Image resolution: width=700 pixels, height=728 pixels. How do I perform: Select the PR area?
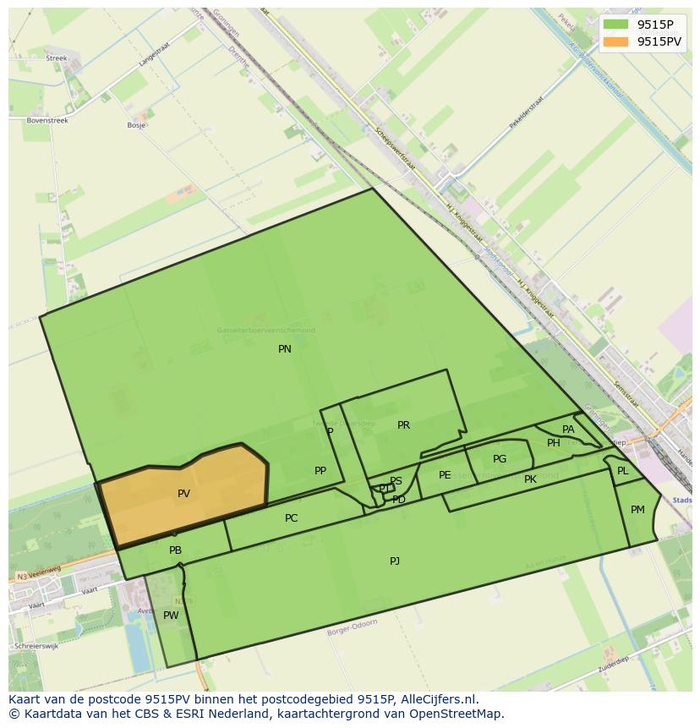[x=403, y=425]
